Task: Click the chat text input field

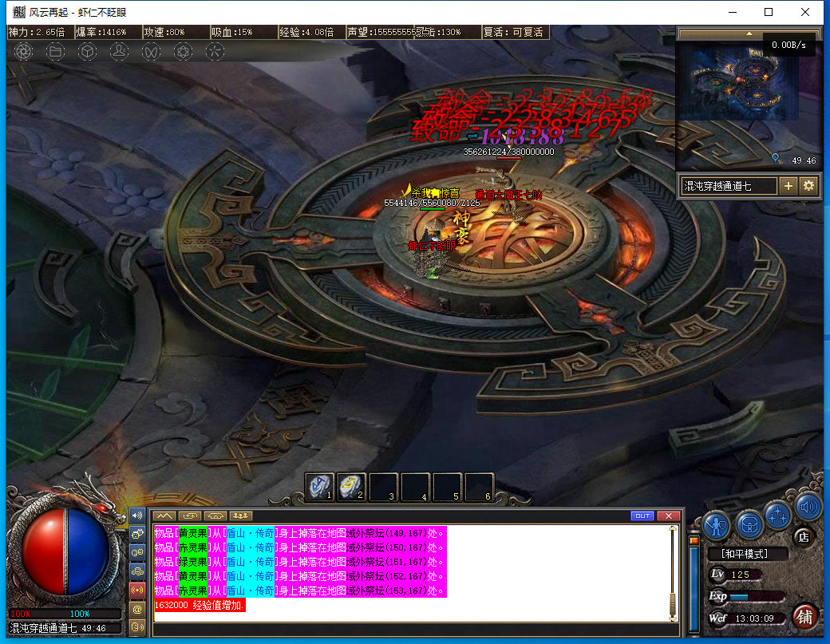Action: [x=416, y=630]
